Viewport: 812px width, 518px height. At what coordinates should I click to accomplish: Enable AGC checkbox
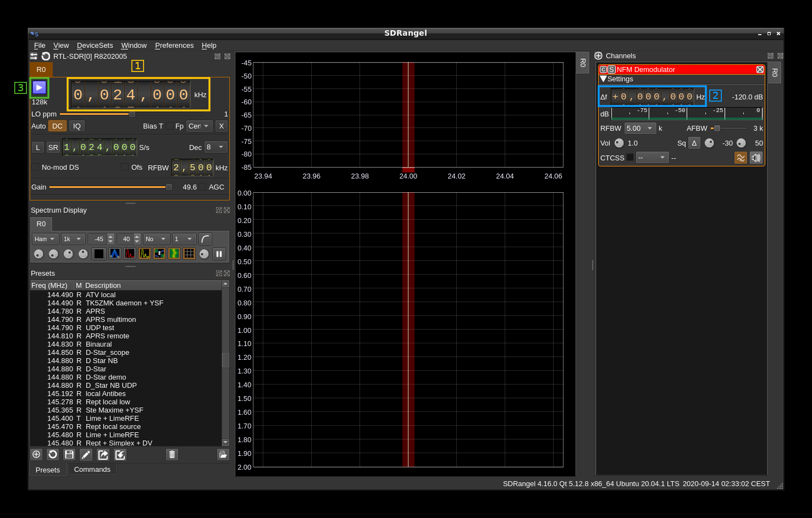tap(202, 187)
